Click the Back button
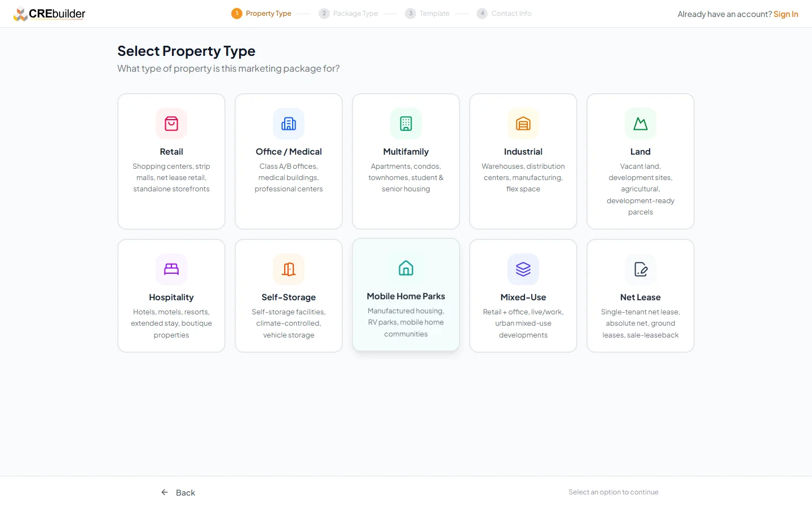 (x=178, y=492)
